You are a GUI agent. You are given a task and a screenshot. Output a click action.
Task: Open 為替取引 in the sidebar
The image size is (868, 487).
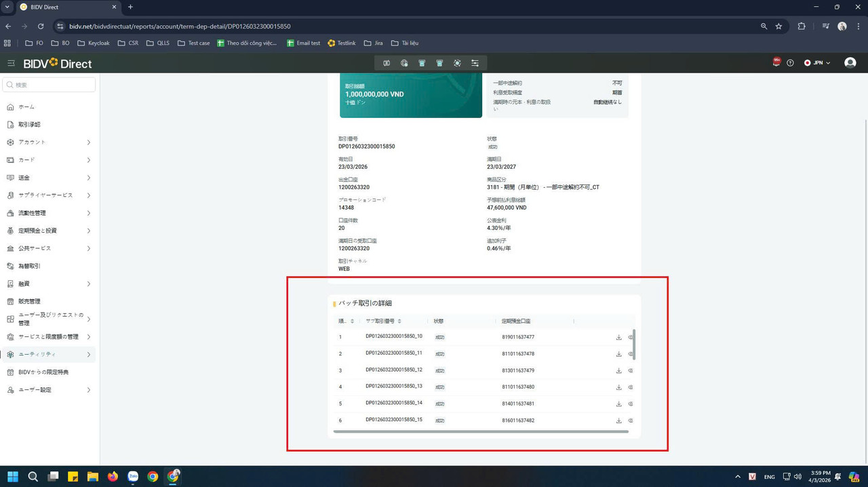[x=50, y=266]
